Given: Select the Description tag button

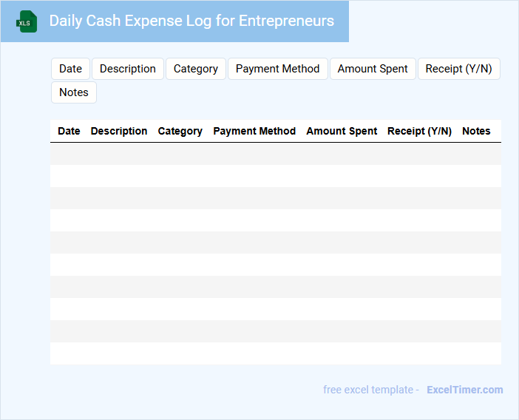Looking at the screenshot, I should pyautogui.click(x=128, y=69).
